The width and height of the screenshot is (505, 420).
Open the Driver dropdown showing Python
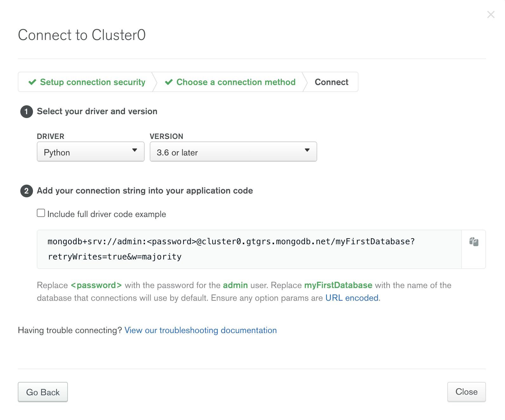[x=91, y=152]
